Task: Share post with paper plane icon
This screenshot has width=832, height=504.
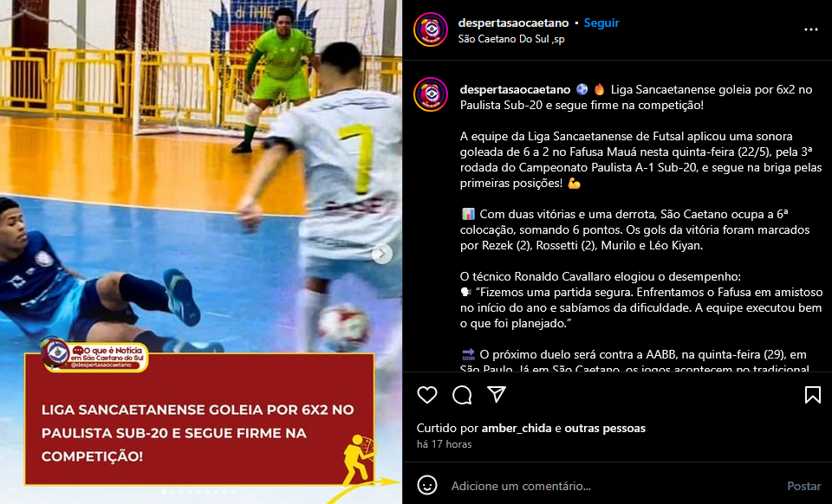Action: pos(497,394)
